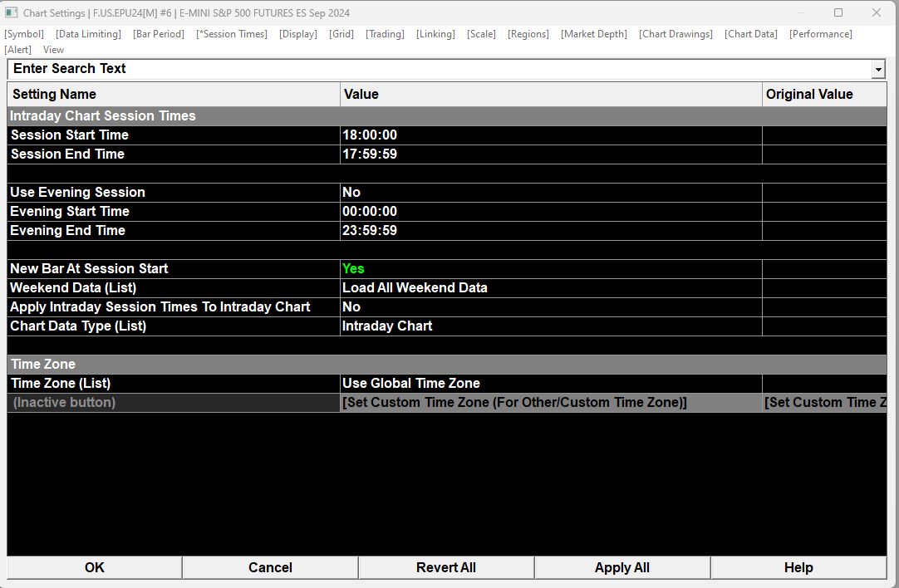Open the [Performance] tab
This screenshot has width=899, height=588.
[x=820, y=34]
